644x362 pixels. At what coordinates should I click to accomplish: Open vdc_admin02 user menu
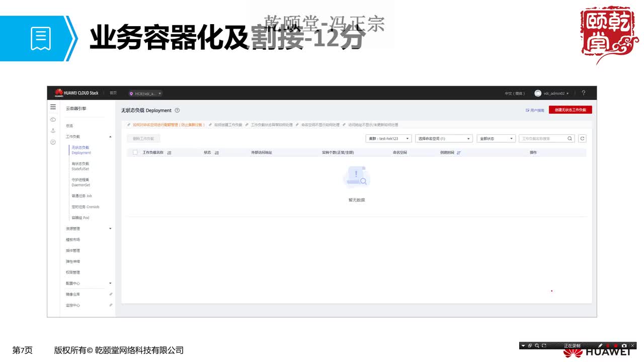[556, 94]
